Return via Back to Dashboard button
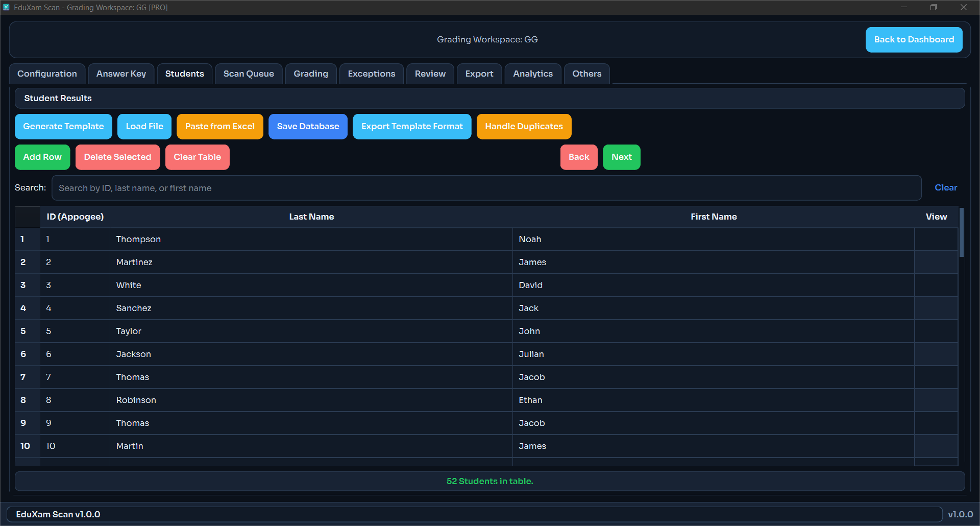This screenshot has height=526, width=980. pyautogui.click(x=914, y=40)
